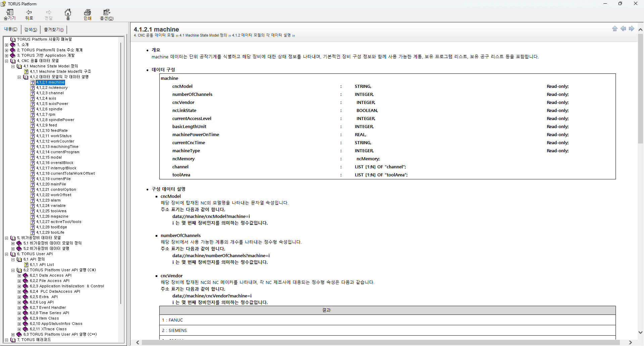The width and height of the screenshot is (644, 346).
Task: Click the content pane vertical scrollbar down arrow
Action: coord(640,333)
